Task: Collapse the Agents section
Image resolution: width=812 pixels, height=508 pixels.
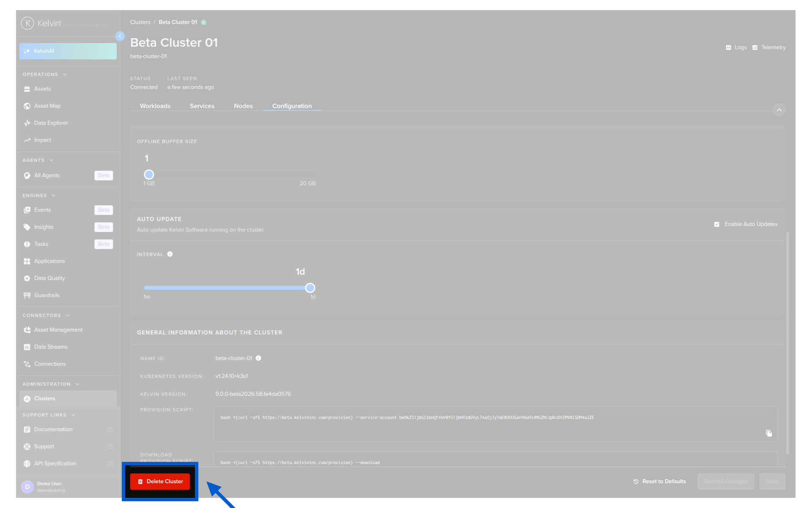Action: coord(51,160)
